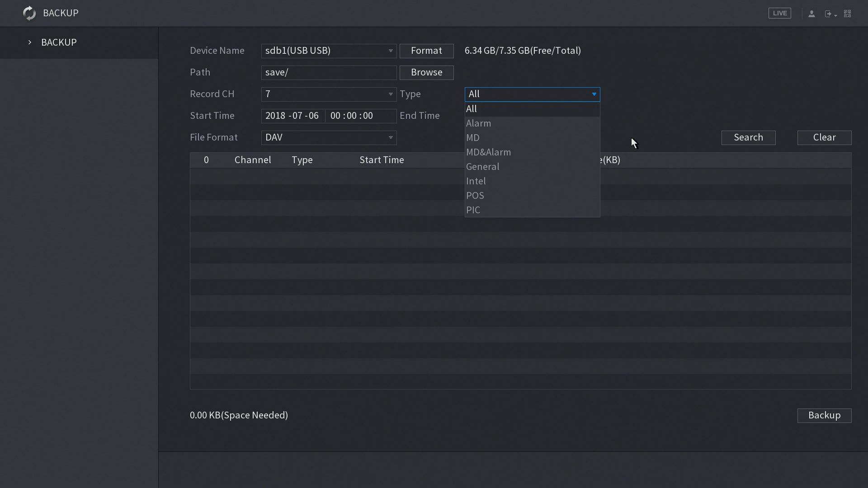Click the Browse button
The width and height of the screenshot is (868, 488).
(426, 72)
